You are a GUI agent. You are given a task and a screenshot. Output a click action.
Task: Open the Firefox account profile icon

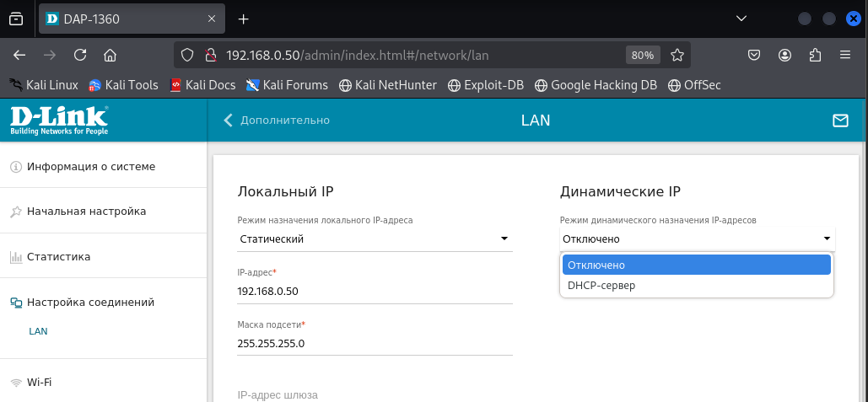[784, 55]
